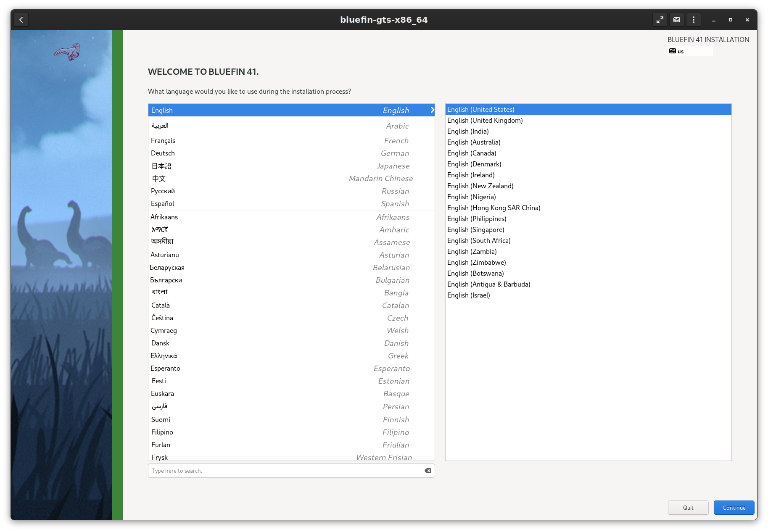Close the bluefin-gts-x86_64 window
Viewport: 768px width, 532px height.
pyautogui.click(x=747, y=20)
